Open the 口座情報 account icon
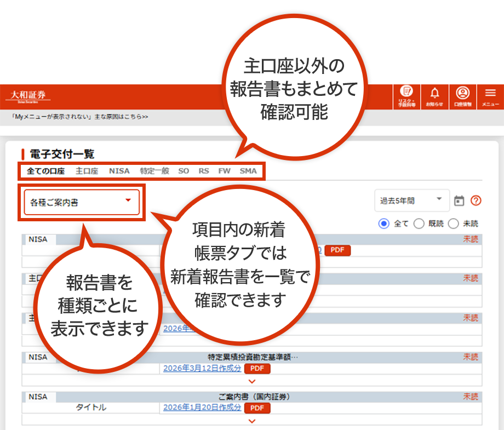The image size is (504, 430). (462, 97)
